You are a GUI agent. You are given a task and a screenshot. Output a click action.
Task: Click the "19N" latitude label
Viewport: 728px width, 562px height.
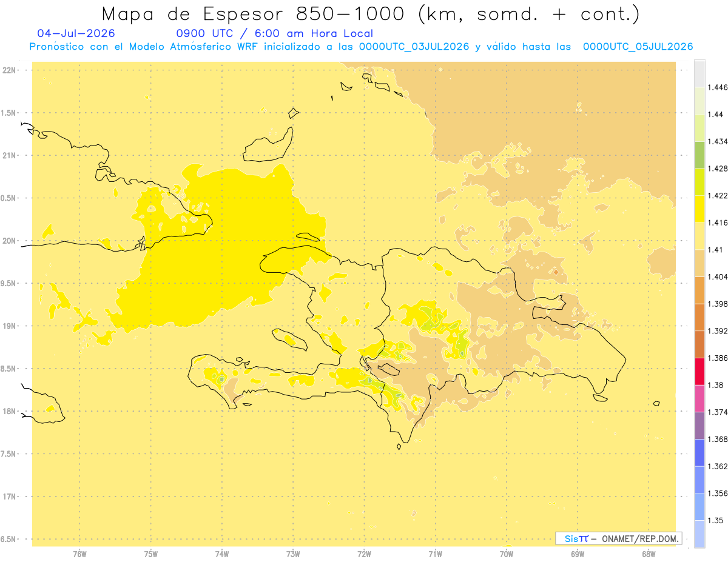(x=10, y=326)
